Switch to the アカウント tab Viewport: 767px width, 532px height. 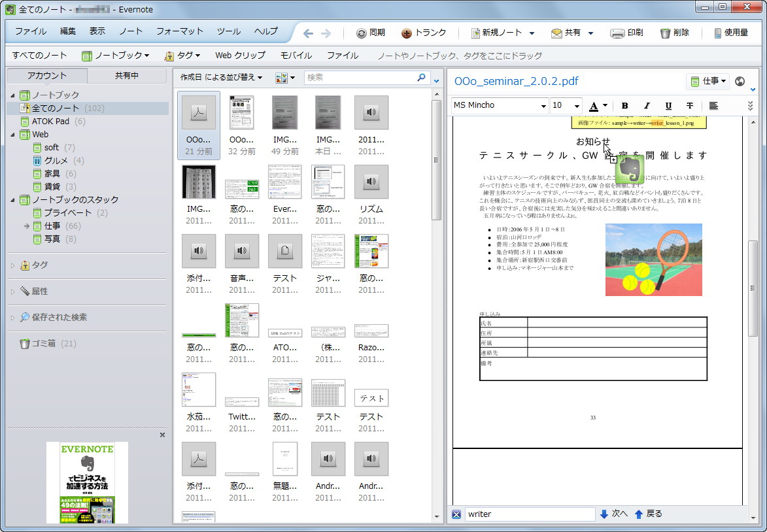coord(47,76)
